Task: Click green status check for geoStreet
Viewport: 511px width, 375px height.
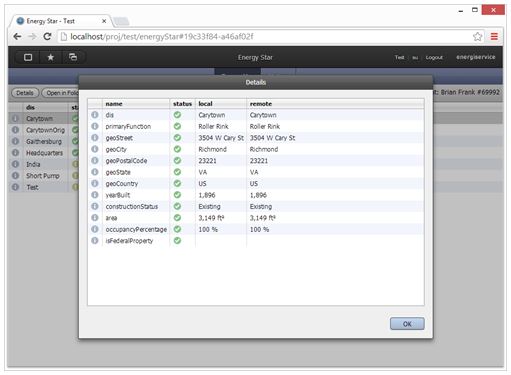Action: (177, 138)
